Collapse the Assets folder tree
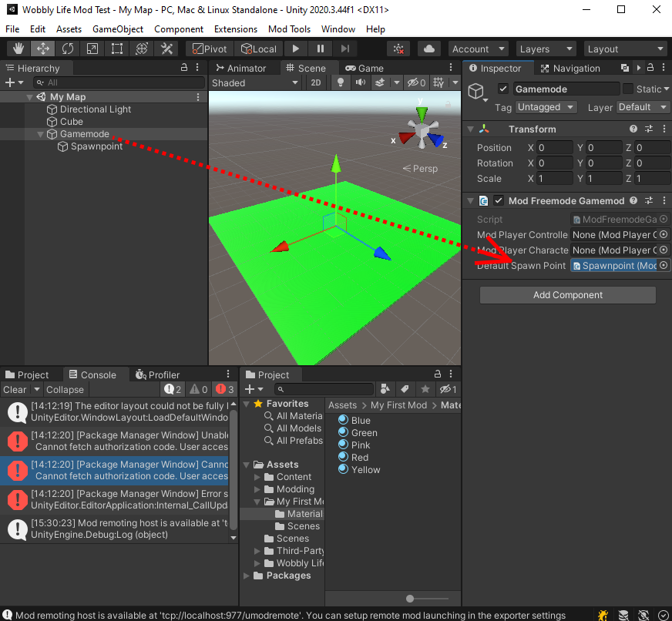Image resolution: width=672 pixels, height=621 pixels. 247,465
